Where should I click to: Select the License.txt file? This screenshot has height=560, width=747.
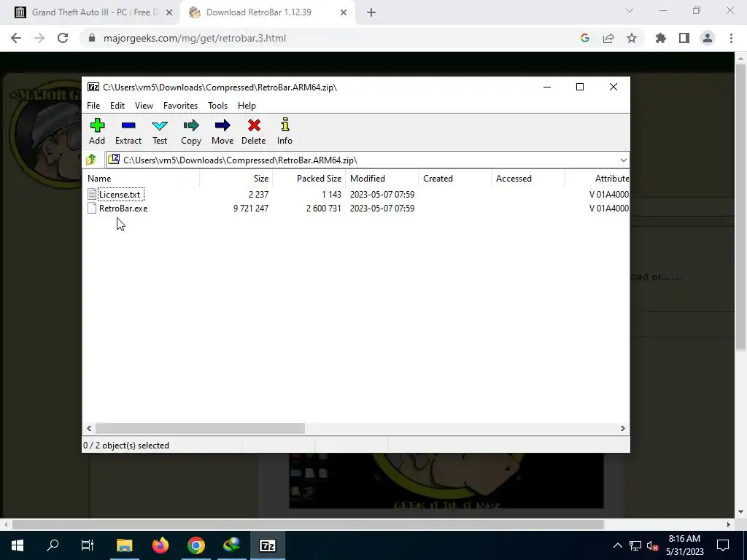pyautogui.click(x=120, y=194)
